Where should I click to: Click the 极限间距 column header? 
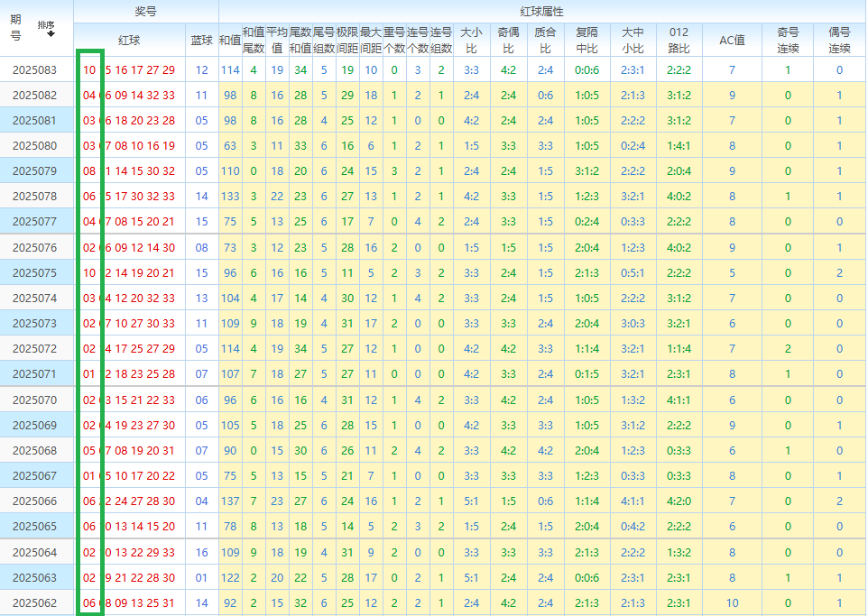[x=347, y=41]
